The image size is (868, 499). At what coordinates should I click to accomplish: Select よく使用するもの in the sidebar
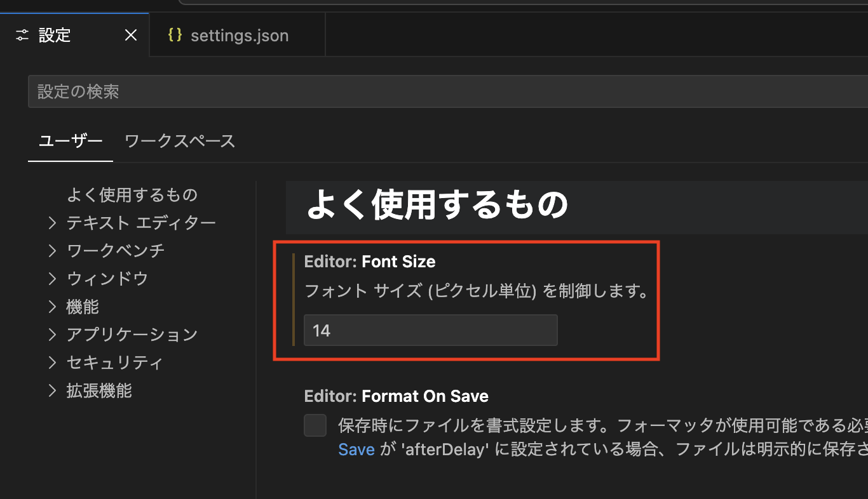click(132, 195)
